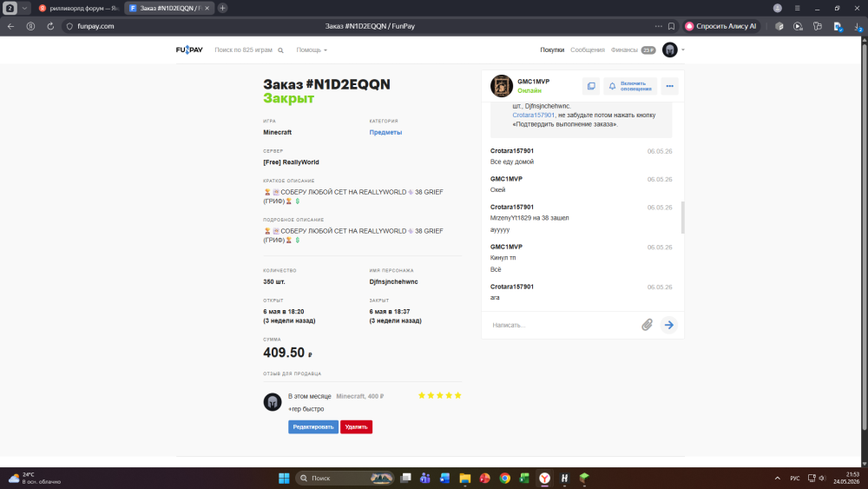Open the Сообщения page
Image resolution: width=868 pixels, height=489 pixels.
588,50
